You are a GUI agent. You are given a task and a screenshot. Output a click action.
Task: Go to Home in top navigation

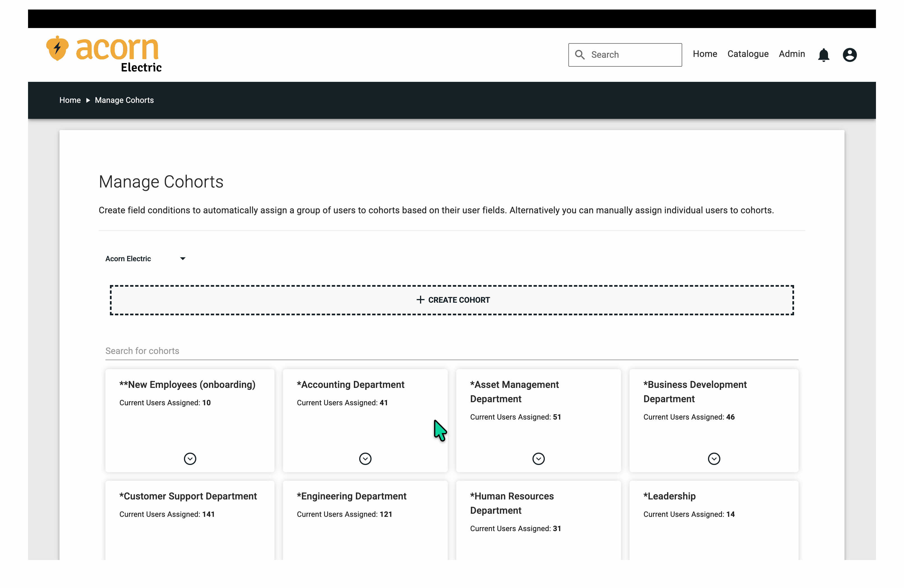point(705,54)
